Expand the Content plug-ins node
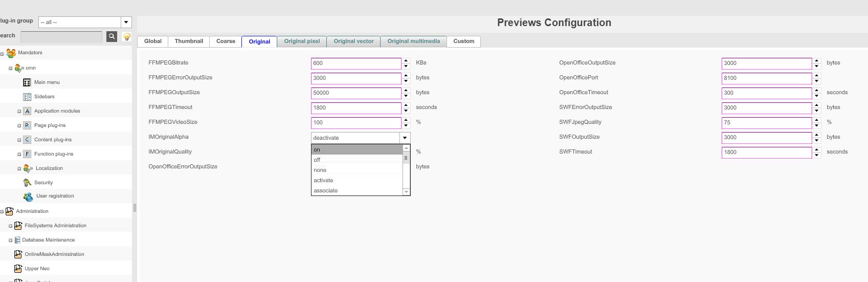Screen dimensions: 868x282 click(x=19, y=140)
